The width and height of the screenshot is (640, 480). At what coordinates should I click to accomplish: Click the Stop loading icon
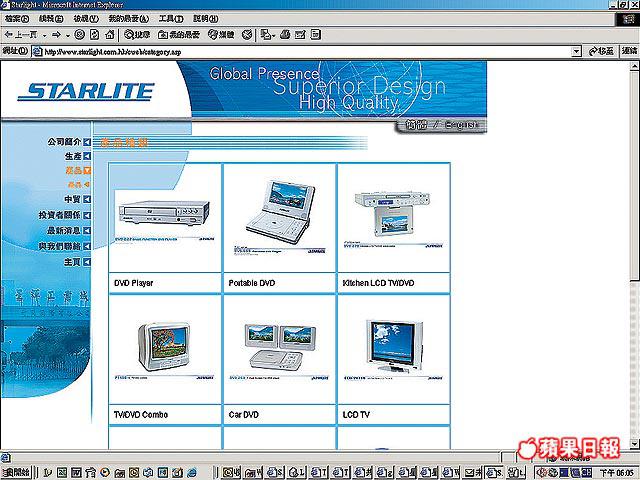coord(80,35)
